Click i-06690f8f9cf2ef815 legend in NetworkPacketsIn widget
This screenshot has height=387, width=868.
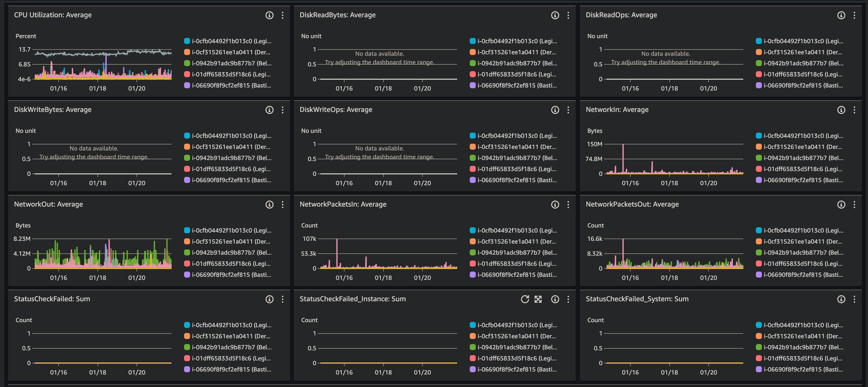coord(514,275)
